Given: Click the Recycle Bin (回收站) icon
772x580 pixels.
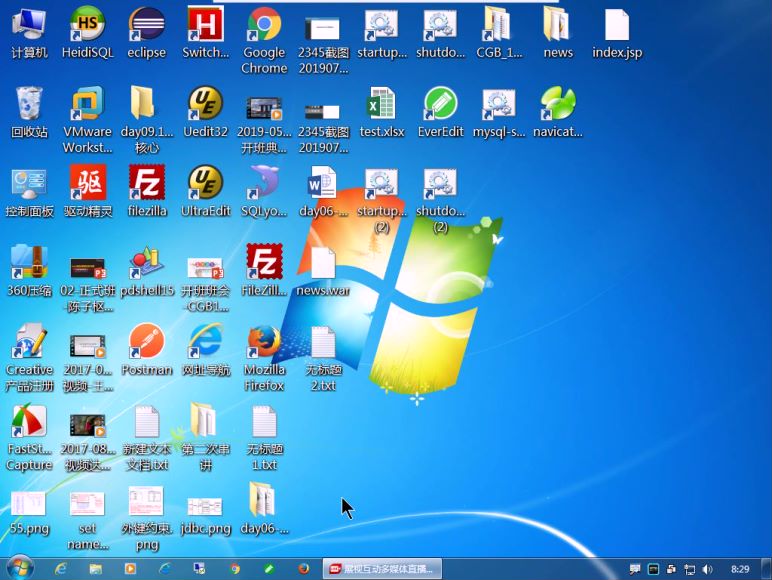Looking at the screenshot, I should (x=29, y=105).
